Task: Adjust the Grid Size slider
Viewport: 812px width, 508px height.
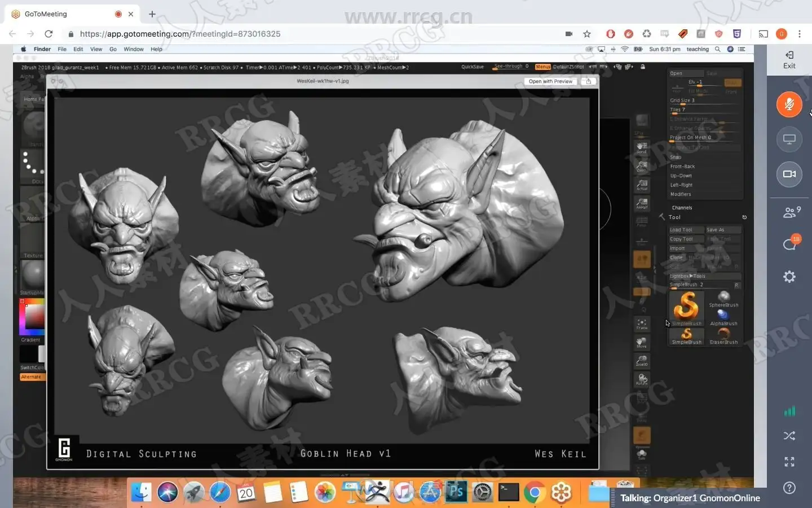Action: click(705, 100)
